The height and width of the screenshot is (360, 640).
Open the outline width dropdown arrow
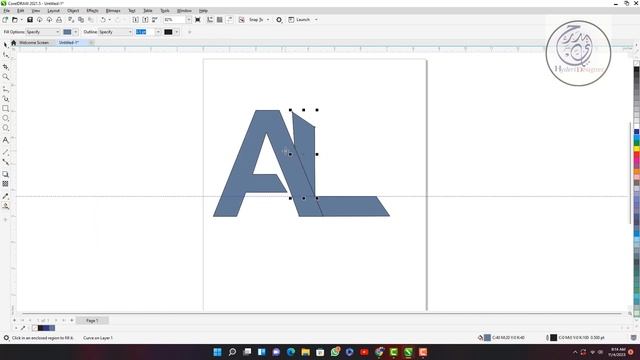(x=158, y=32)
